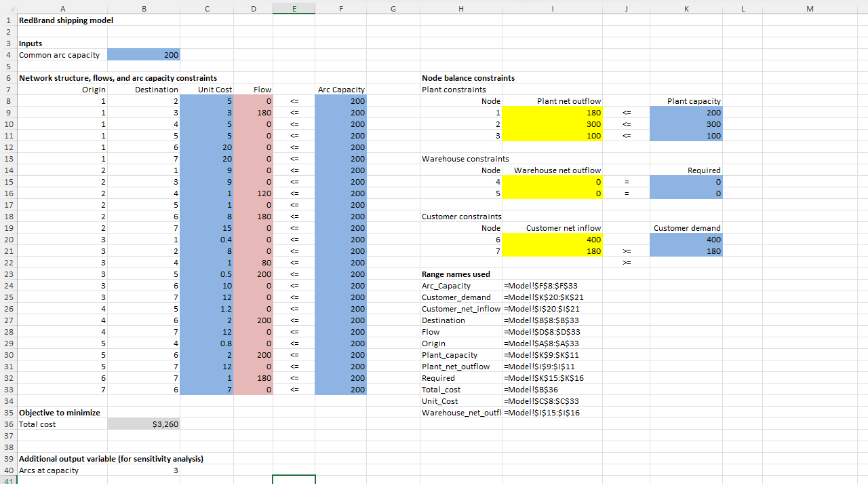The height and width of the screenshot is (484, 868).
Task: Select the Customer demand cell showing 400
Action: tap(686, 239)
